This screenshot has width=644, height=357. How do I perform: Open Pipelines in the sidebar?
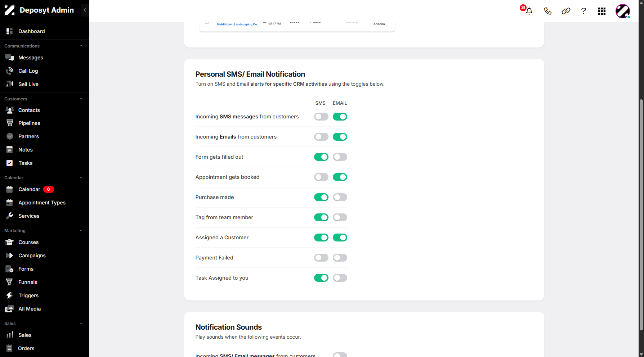(29, 123)
